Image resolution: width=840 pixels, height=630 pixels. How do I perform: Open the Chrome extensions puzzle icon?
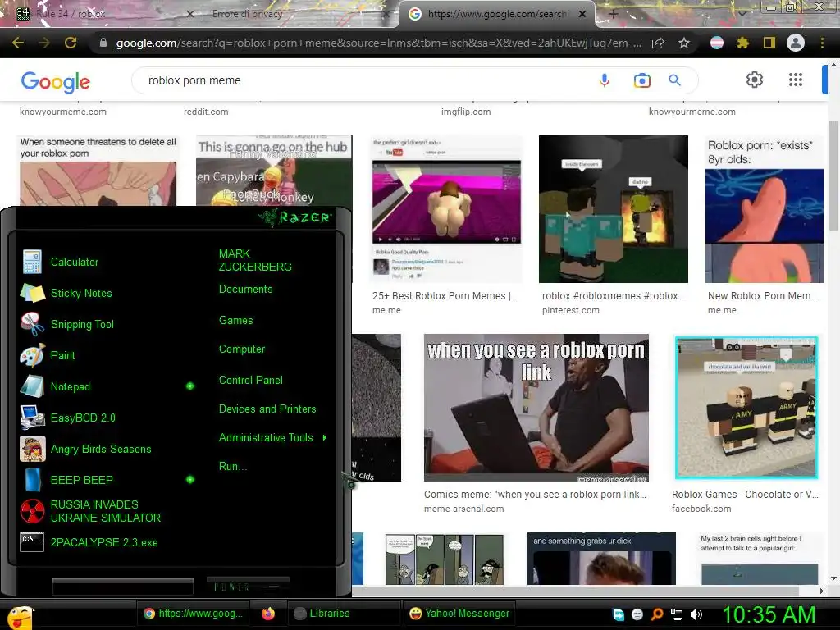[742, 43]
